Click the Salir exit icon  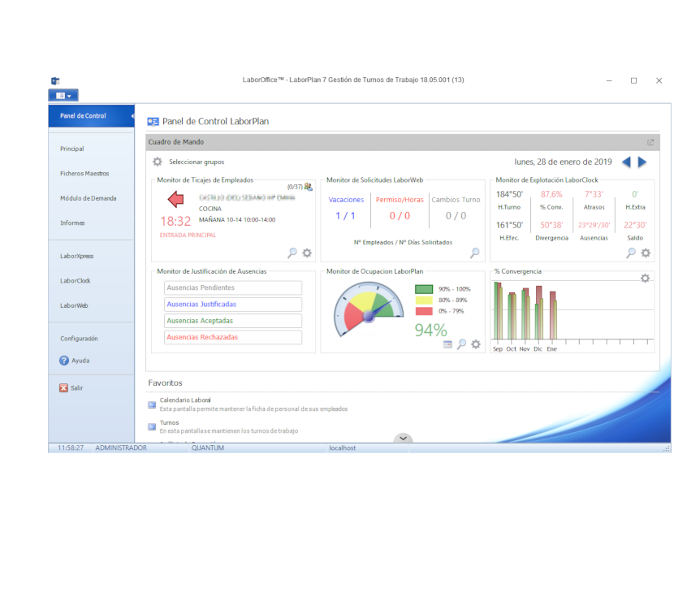coord(63,387)
